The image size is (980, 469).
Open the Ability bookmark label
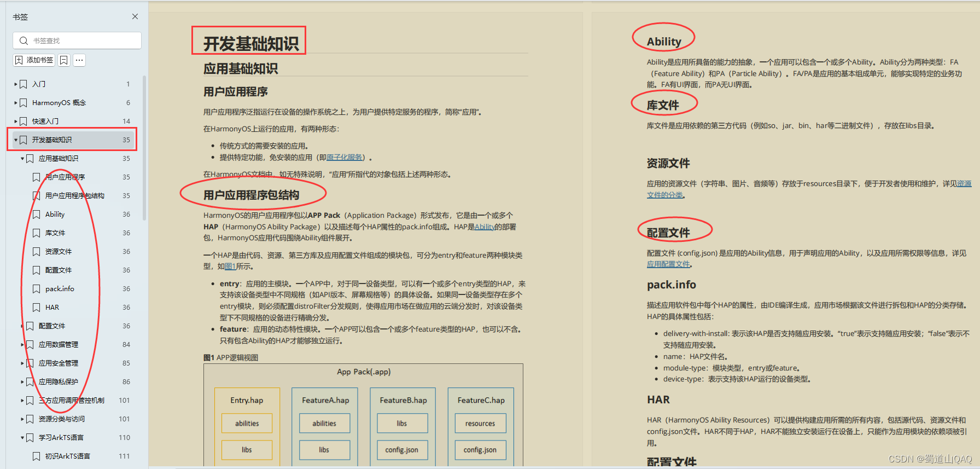point(55,215)
